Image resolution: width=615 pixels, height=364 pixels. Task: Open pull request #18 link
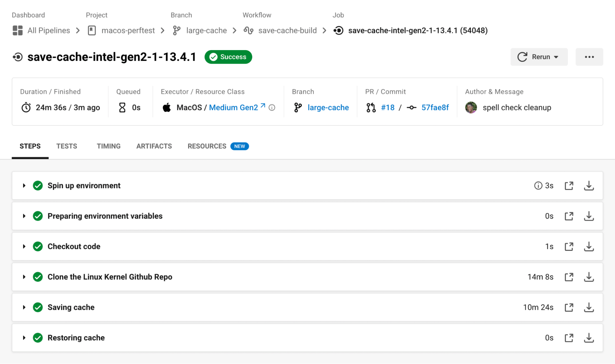coord(388,108)
